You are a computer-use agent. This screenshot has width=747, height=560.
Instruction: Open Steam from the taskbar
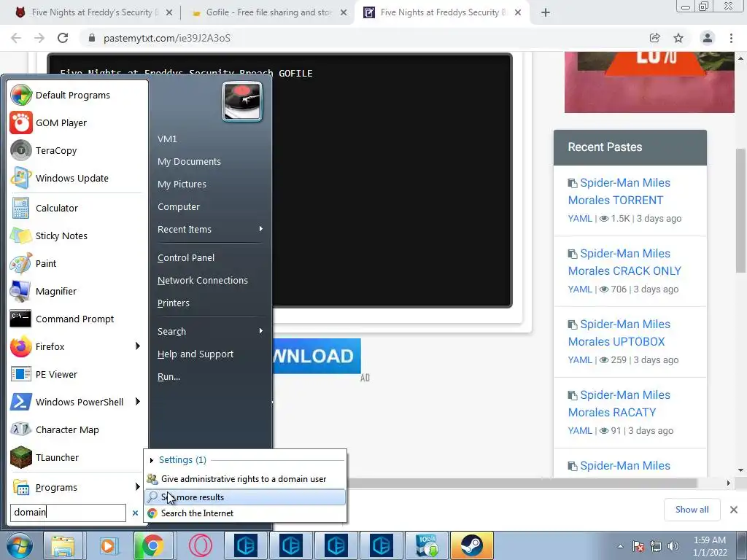(x=472, y=545)
